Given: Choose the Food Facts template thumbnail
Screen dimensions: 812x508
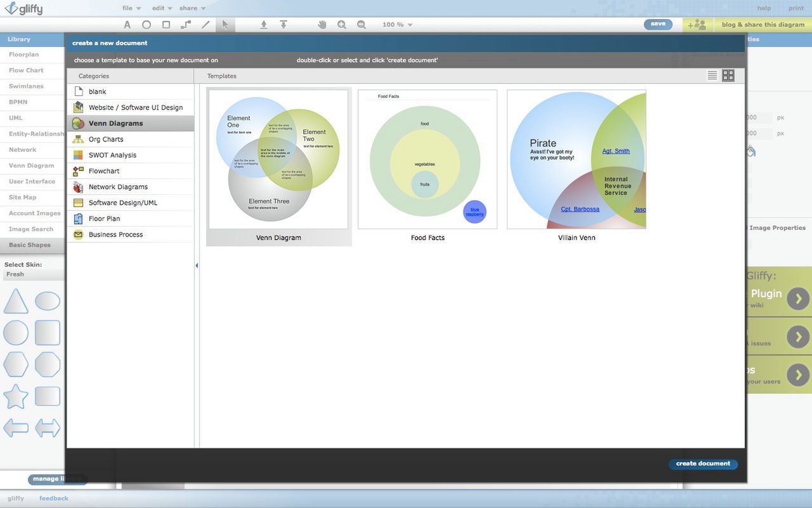Looking at the screenshot, I should point(428,159).
